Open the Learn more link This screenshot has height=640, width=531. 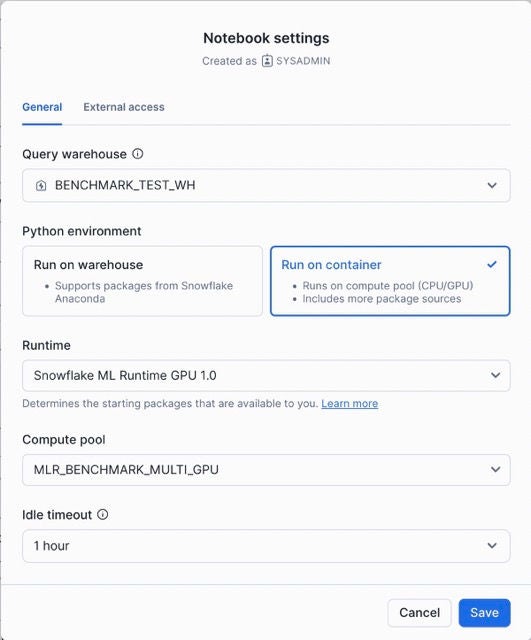[349, 404]
